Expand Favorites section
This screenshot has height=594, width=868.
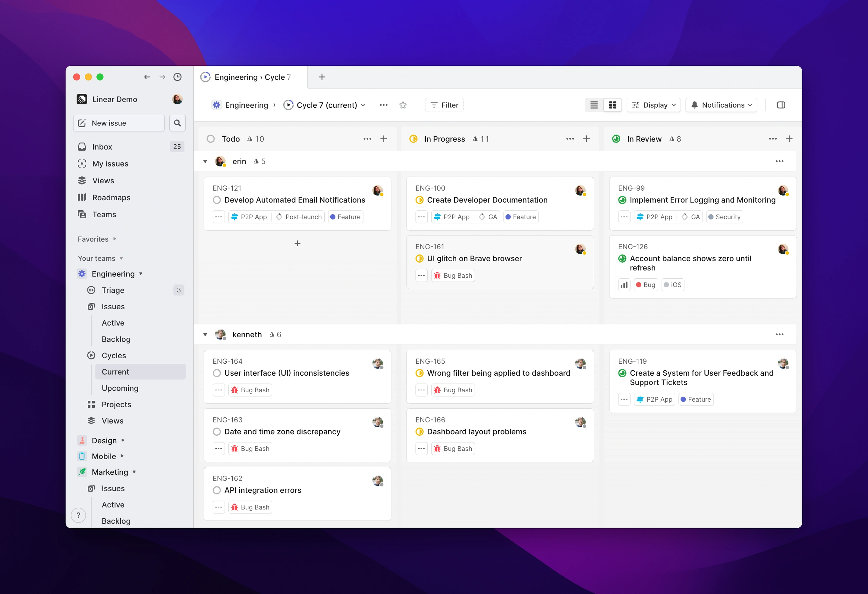coord(97,239)
